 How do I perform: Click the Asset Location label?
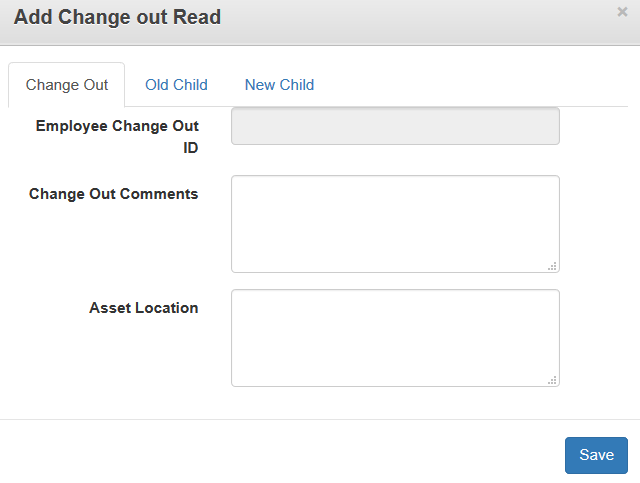pyautogui.click(x=143, y=308)
